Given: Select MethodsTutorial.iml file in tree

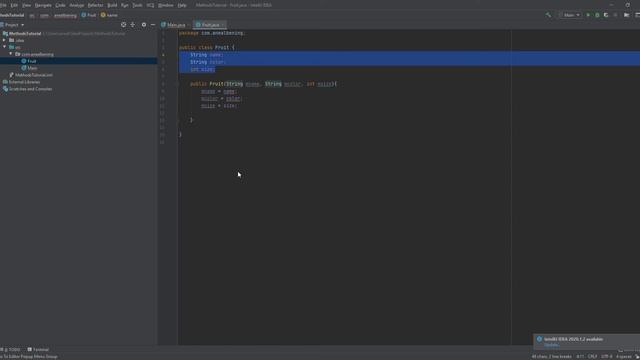Looking at the screenshot, I should [31, 75].
